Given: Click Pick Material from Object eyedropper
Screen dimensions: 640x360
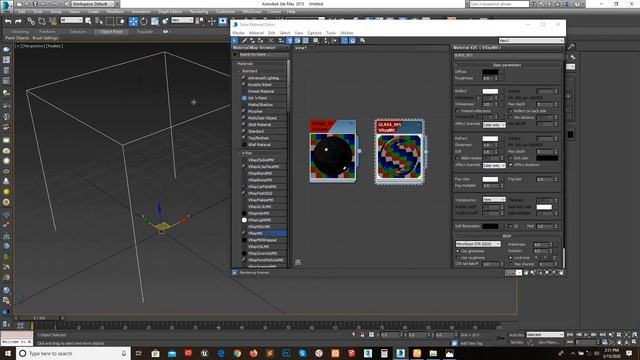Looking at the screenshot, I should tap(244, 40).
